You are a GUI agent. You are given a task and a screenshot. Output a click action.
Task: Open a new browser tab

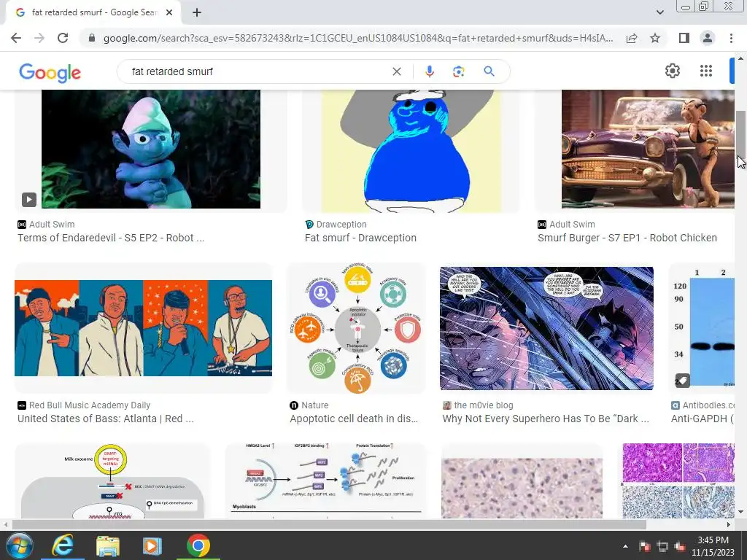coord(197,13)
